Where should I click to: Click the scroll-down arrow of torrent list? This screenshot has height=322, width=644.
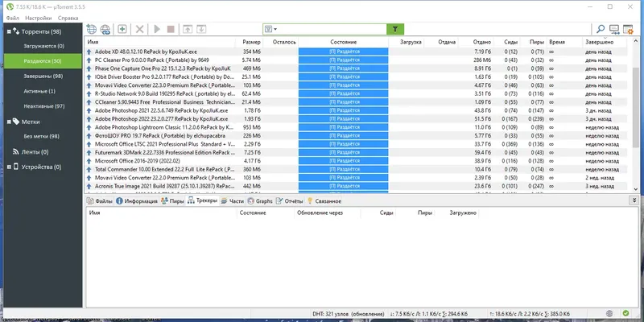pos(636,189)
